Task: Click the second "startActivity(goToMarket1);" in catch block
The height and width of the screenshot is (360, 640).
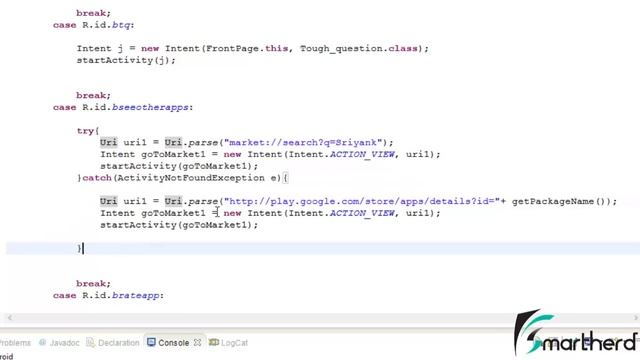Action: pyautogui.click(x=179, y=225)
